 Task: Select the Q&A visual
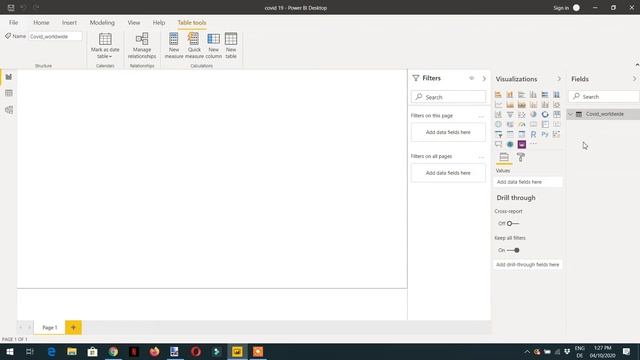pyautogui.click(x=498, y=144)
